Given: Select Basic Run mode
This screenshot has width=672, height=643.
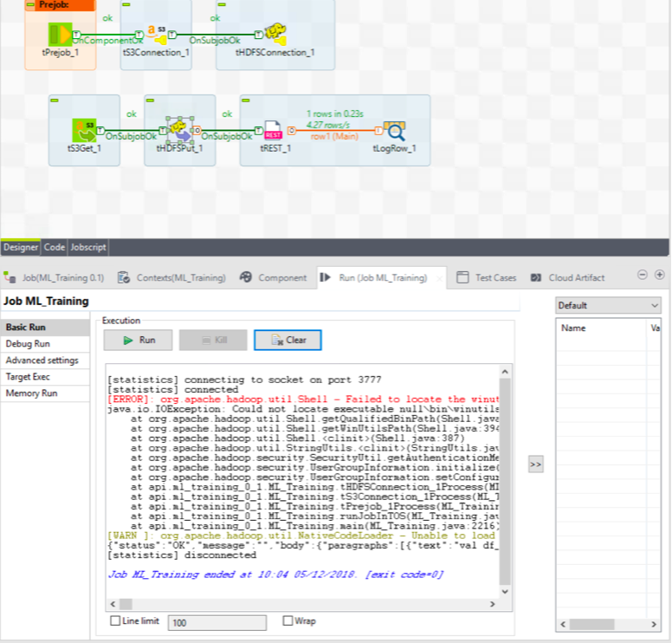Looking at the screenshot, I should 45,328.
